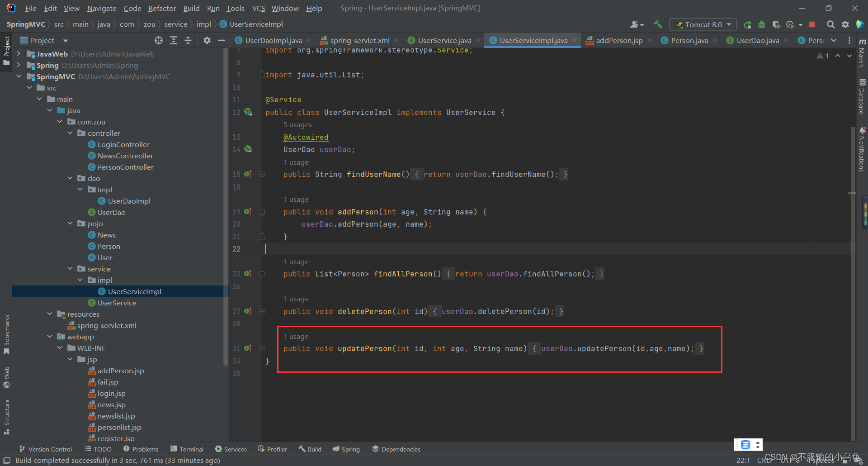Start debugging with the bug icon
868x466 pixels.
click(x=762, y=24)
